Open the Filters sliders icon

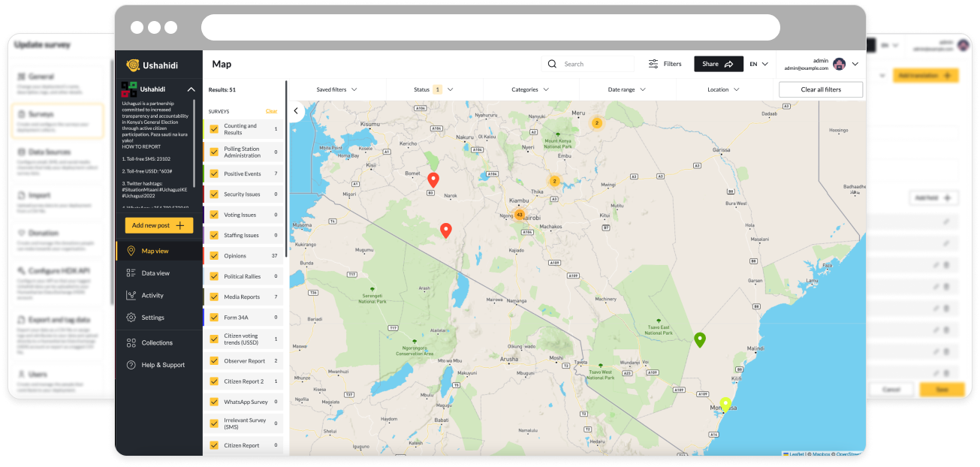[x=653, y=64]
